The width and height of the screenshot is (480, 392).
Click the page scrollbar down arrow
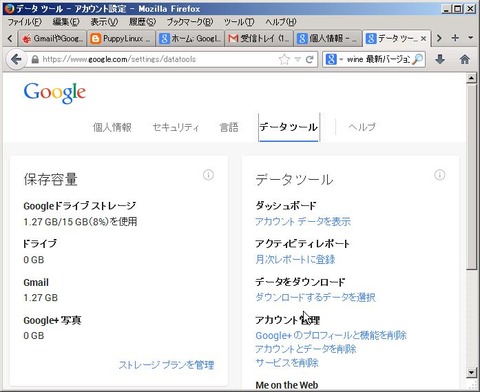[x=471, y=372]
